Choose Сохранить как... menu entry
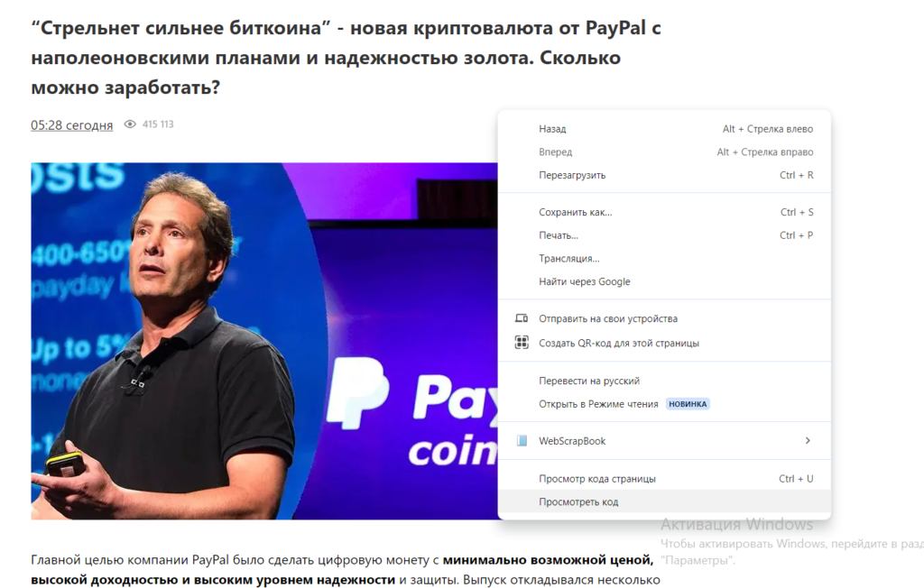 [664, 212]
